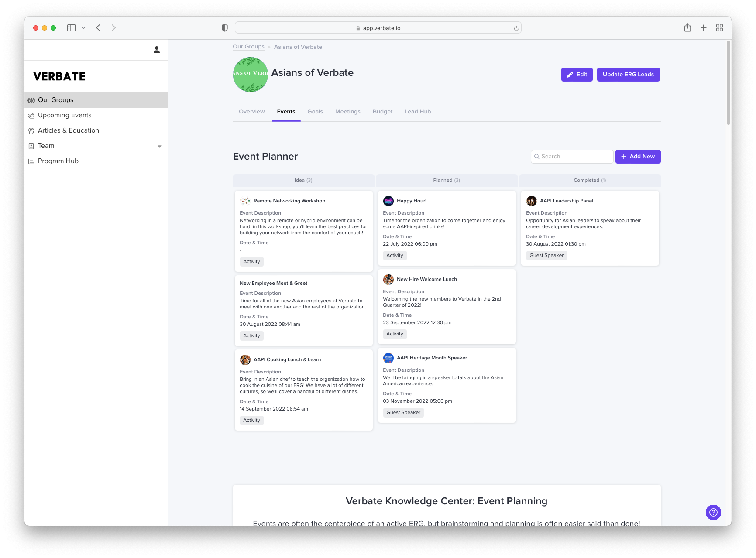Click Update ERG Leads

click(628, 74)
